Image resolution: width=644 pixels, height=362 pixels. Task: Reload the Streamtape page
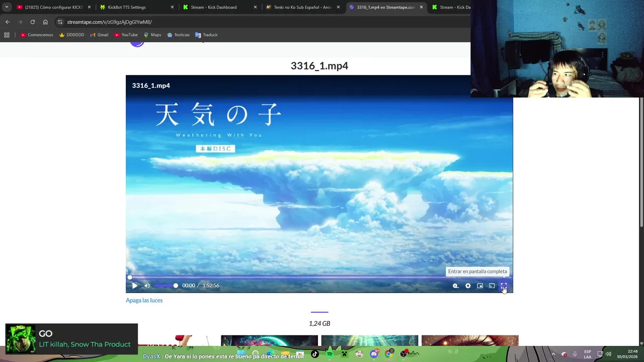[x=33, y=22]
